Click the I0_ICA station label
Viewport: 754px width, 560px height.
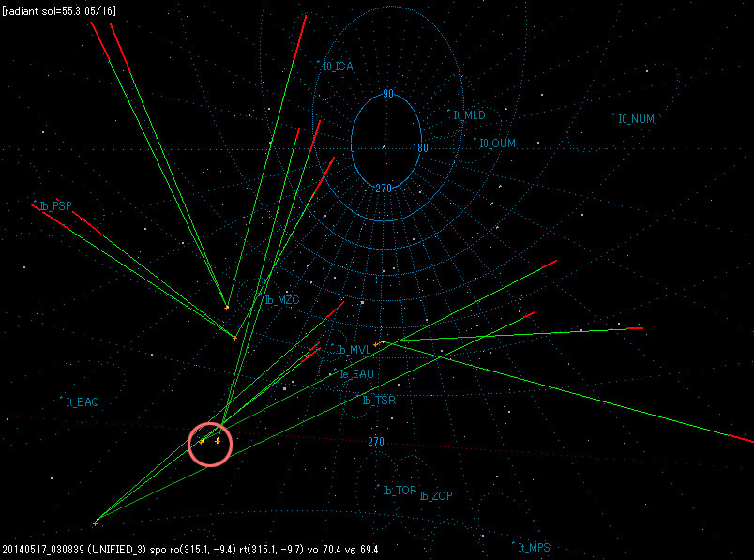coord(336,66)
